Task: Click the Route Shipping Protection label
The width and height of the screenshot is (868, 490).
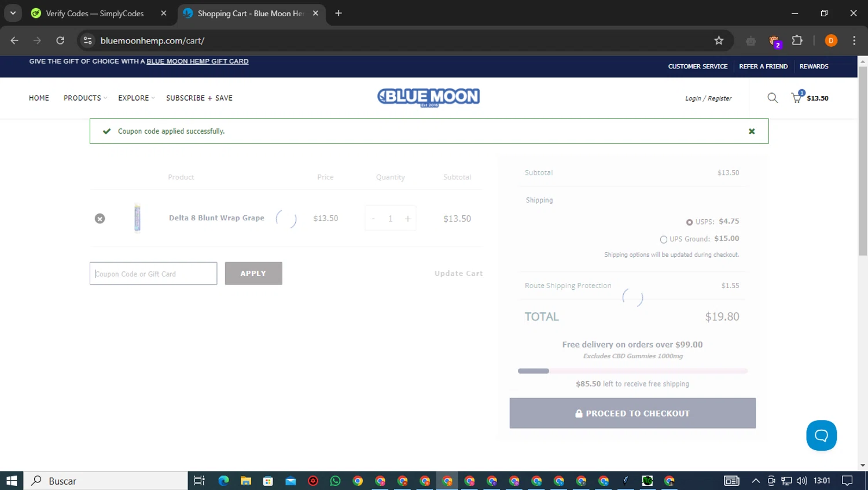Action: [x=568, y=286]
